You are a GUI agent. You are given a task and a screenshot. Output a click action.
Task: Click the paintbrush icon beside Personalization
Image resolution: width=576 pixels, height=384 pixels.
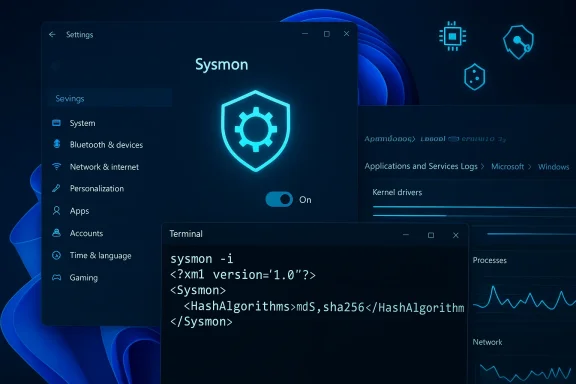(56, 188)
